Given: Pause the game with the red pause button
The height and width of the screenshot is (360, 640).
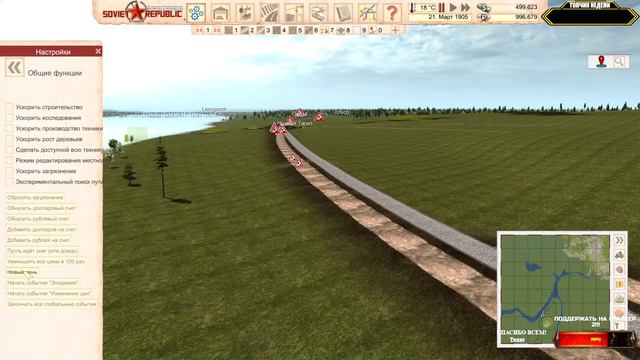Looking at the screenshot, I should [442, 7].
